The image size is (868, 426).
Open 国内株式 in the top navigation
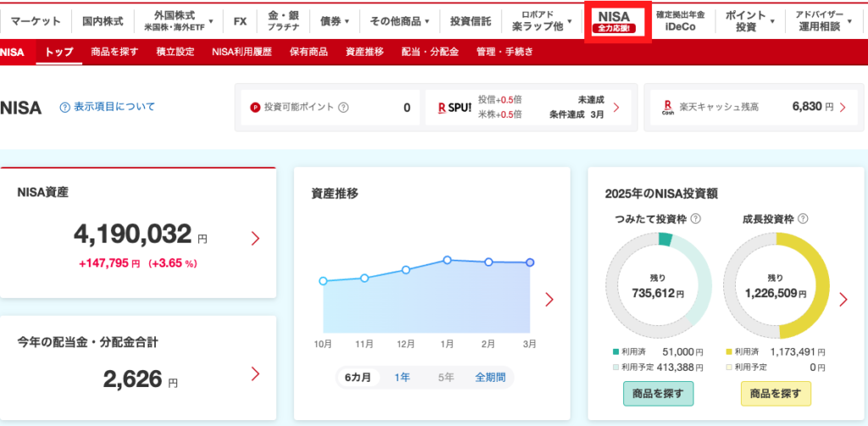(103, 21)
